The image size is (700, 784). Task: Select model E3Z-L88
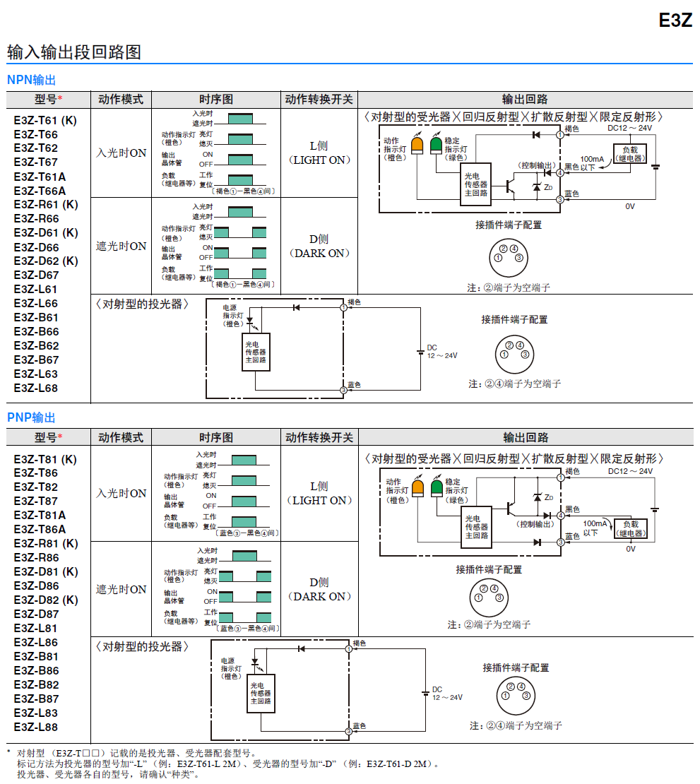[x=36, y=727]
